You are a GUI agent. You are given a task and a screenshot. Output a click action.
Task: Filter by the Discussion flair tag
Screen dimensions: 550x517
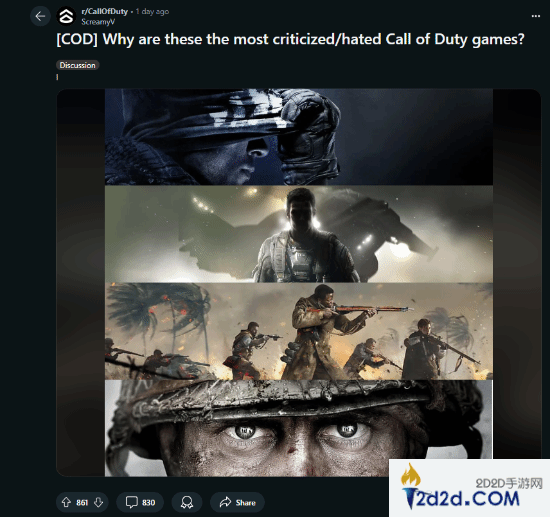(78, 65)
